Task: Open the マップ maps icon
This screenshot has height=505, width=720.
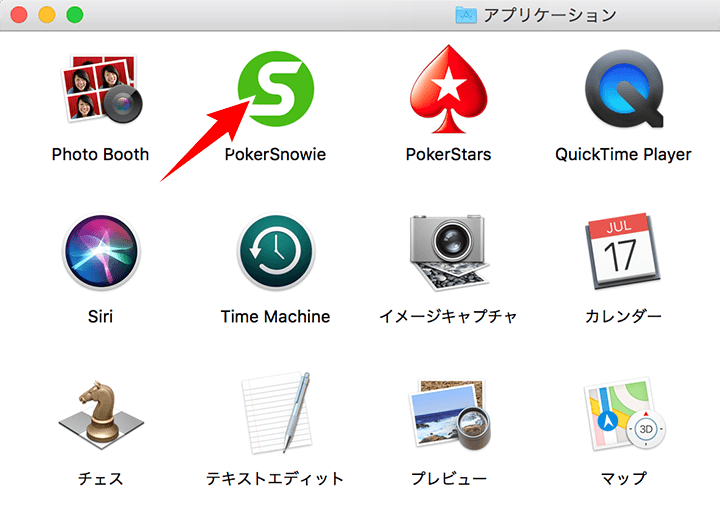Action: click(624, 415)
